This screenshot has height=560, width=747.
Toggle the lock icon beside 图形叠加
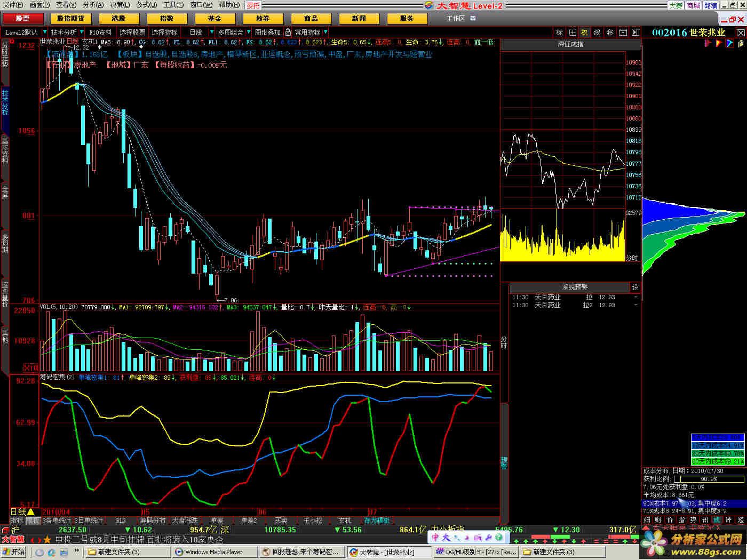click(x=288, y=33)
